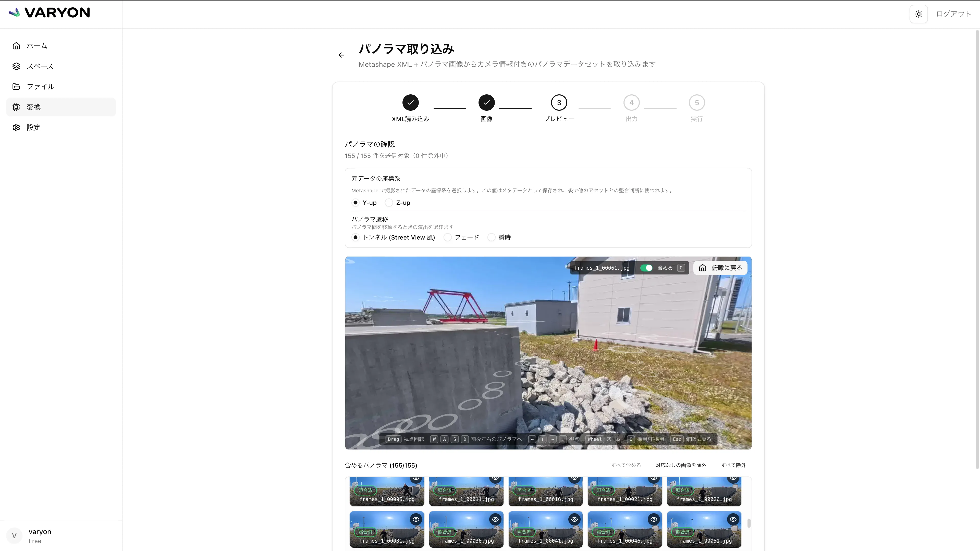Click the varyon Free account label

[x=40, y=536]
